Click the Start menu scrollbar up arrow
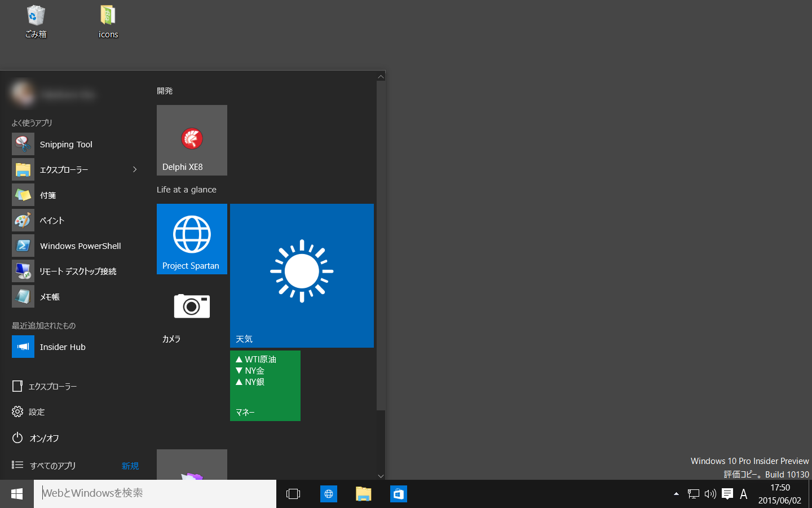 [381, 76]
